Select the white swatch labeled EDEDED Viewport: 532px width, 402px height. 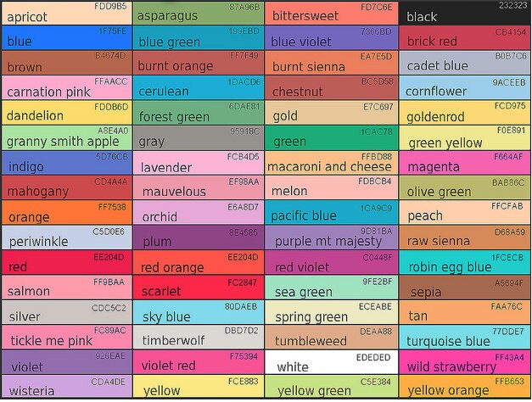tap(331, 362)
